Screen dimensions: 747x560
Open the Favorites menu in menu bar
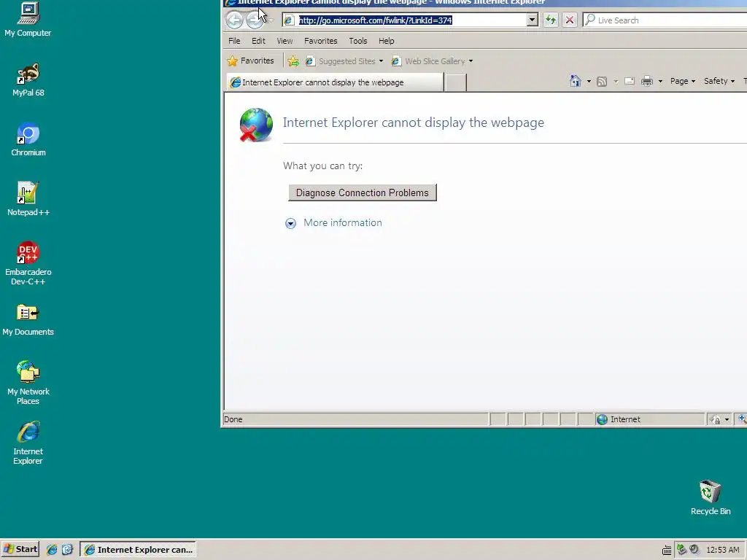pyautogui.click(x=321, y=41)
